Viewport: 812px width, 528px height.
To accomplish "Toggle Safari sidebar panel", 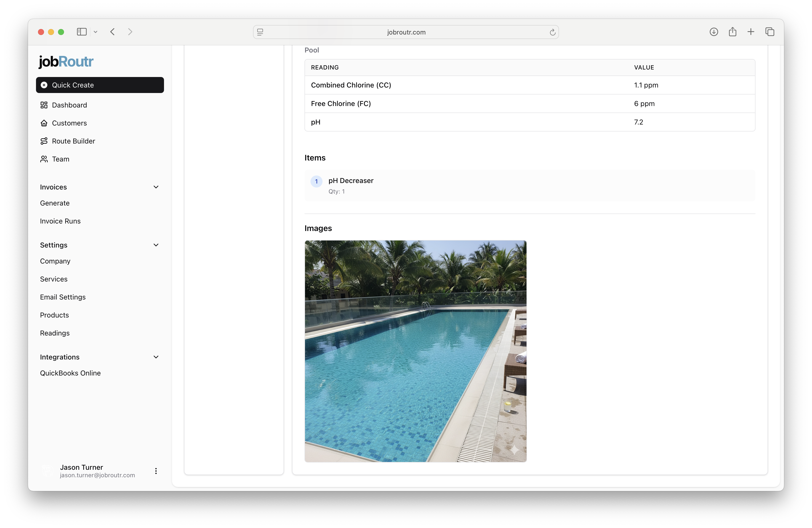I will pos(81,32).
